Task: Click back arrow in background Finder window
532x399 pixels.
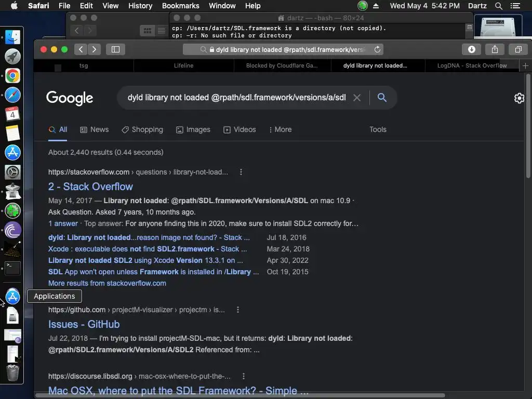Action: 77,31
